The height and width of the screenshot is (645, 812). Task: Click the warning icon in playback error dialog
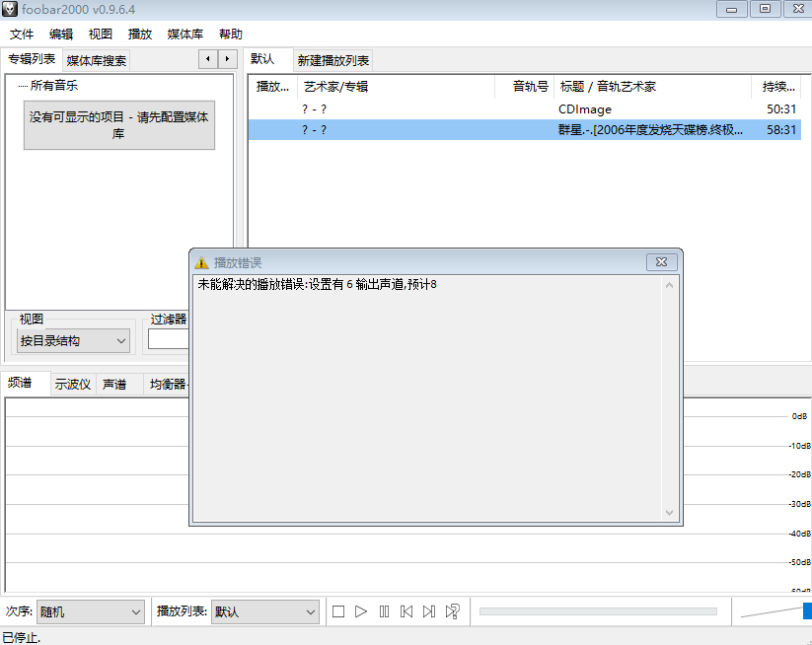[201, 263]
